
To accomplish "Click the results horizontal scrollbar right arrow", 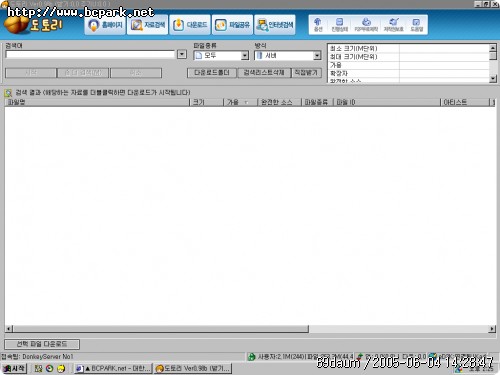I will tap(492, 329).
